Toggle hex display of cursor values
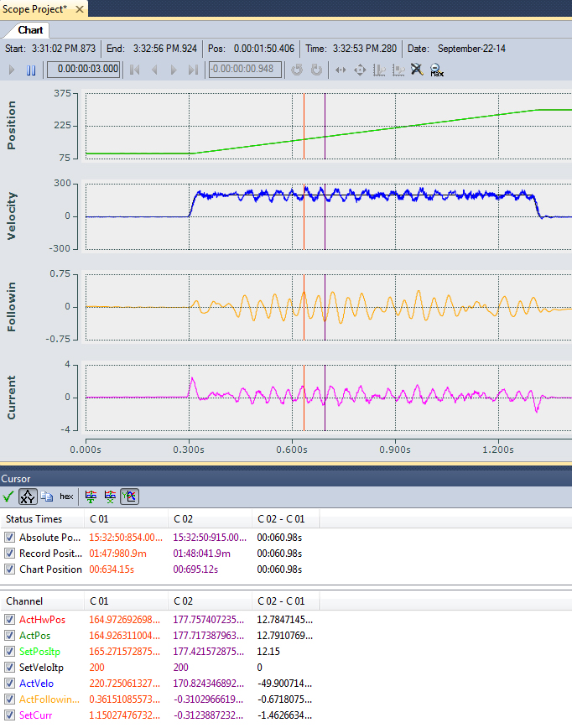This screenshot has height=728, width=572. pos(66,497)
